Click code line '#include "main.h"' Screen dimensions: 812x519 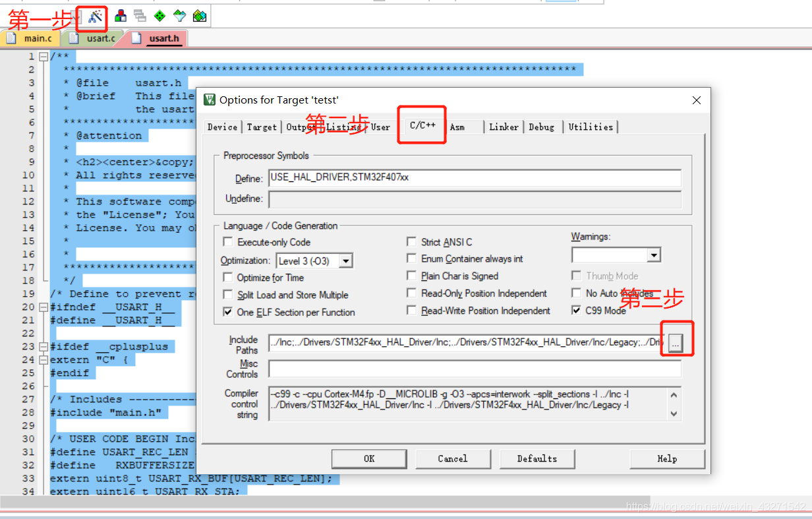click(x=105, y=413)
